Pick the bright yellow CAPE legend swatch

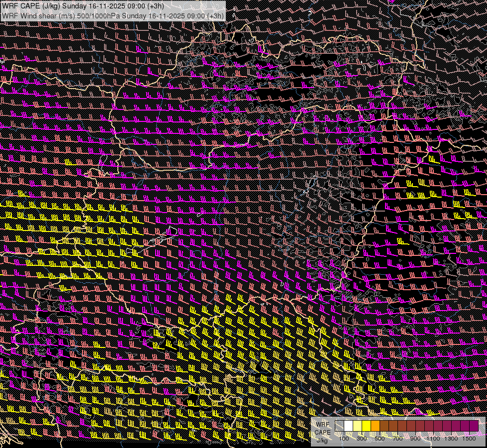point(367,426)
